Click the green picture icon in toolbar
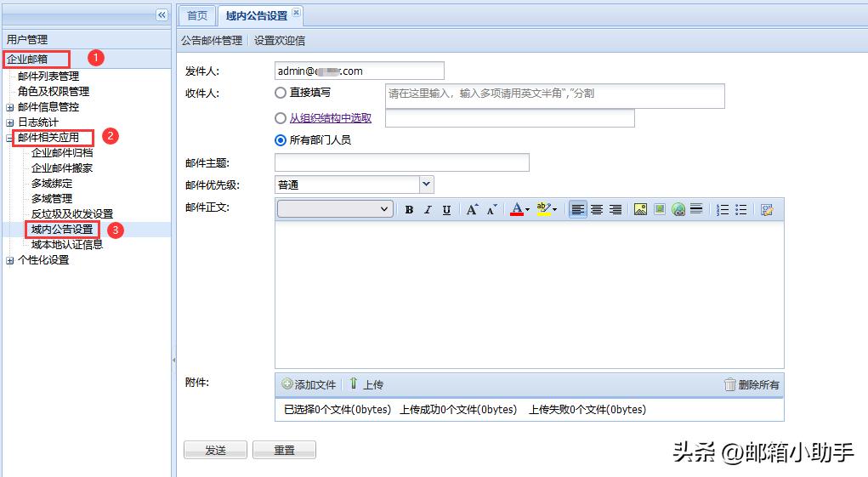The height and width of the screenshot is (477, 868). [660, 209]
